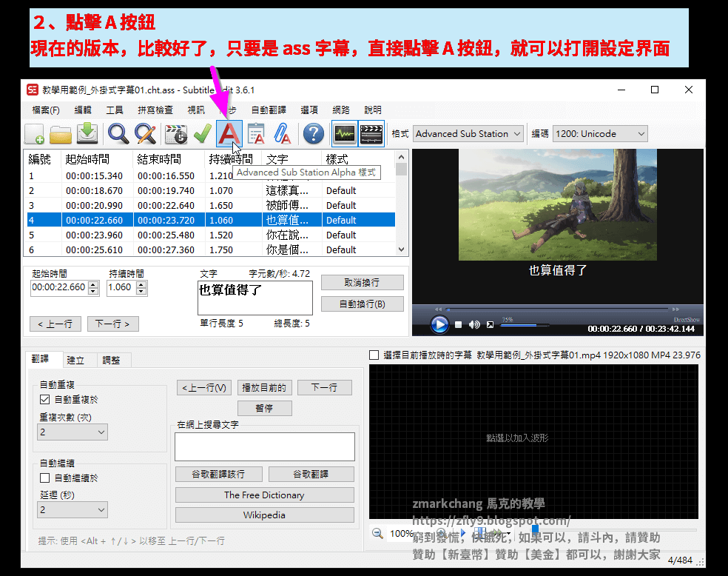Click the Wikipedia search button
Screen dimensions: 728x576
(264, 515)
